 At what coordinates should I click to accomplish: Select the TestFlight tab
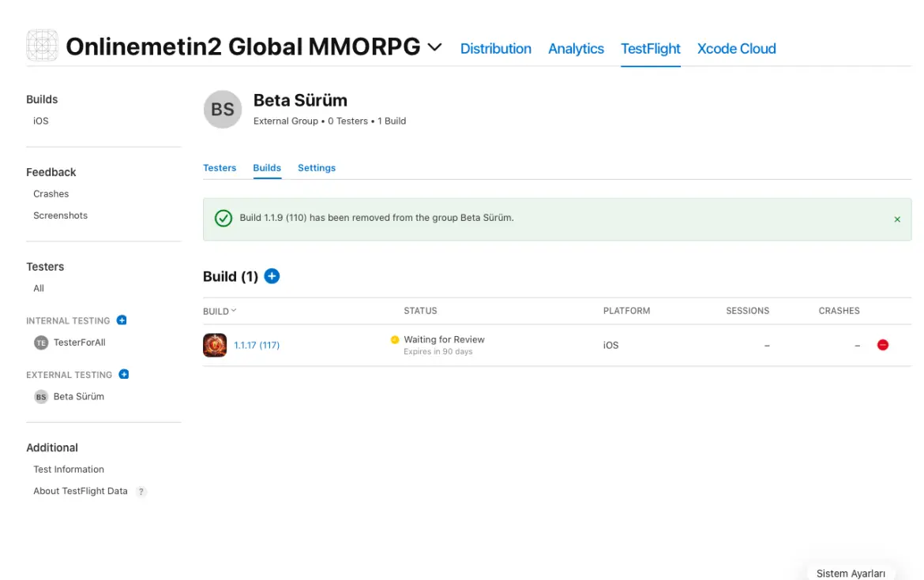[x=651, y=48]
